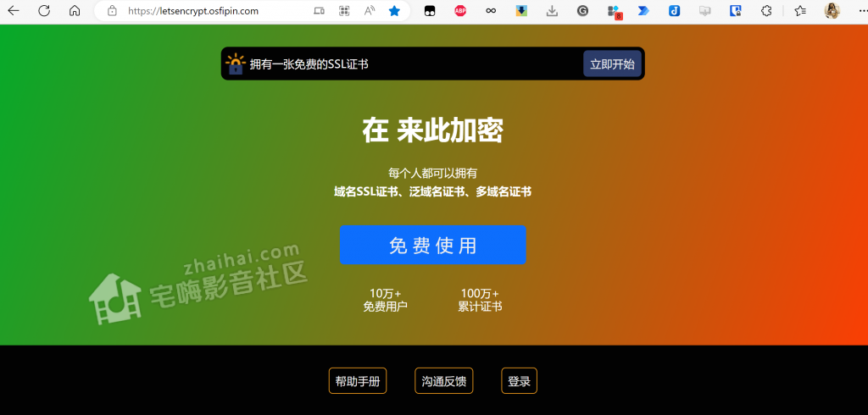
Task: Open the browser Downloads tray icon
Action: pyautogui.click(x=552, y=10)
